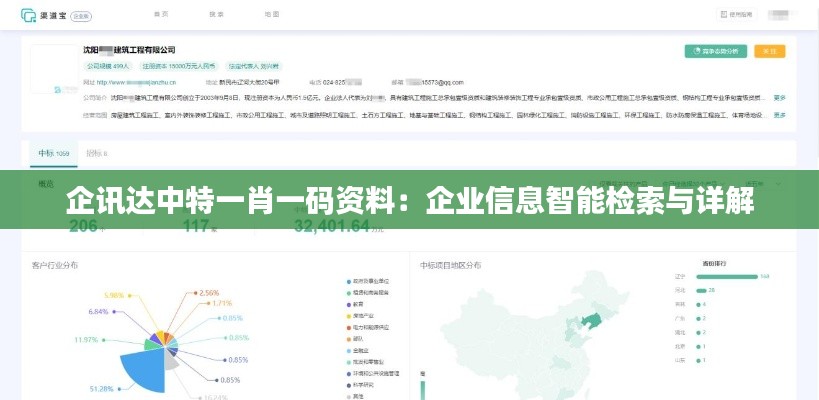This screenshot has height=400, width=819.
Task: Switch to the 中标 1059 tab
Action: pyautogui.click(x=54, y=154)
